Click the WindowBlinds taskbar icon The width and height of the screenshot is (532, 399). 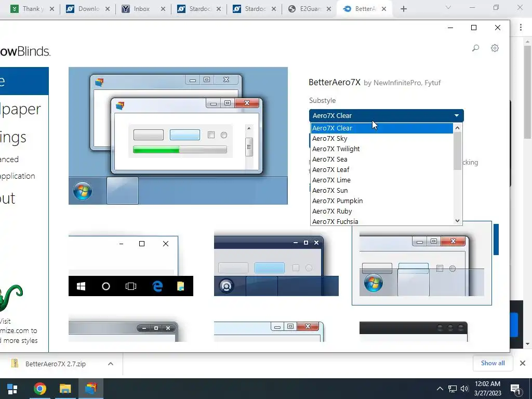[x=91, y=389]
